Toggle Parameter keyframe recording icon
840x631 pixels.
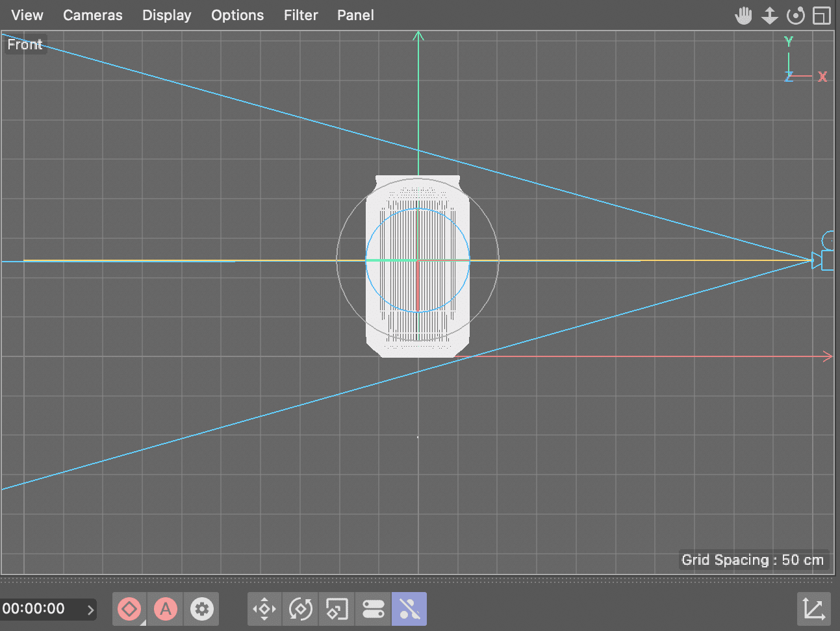(x=374, y=609)
